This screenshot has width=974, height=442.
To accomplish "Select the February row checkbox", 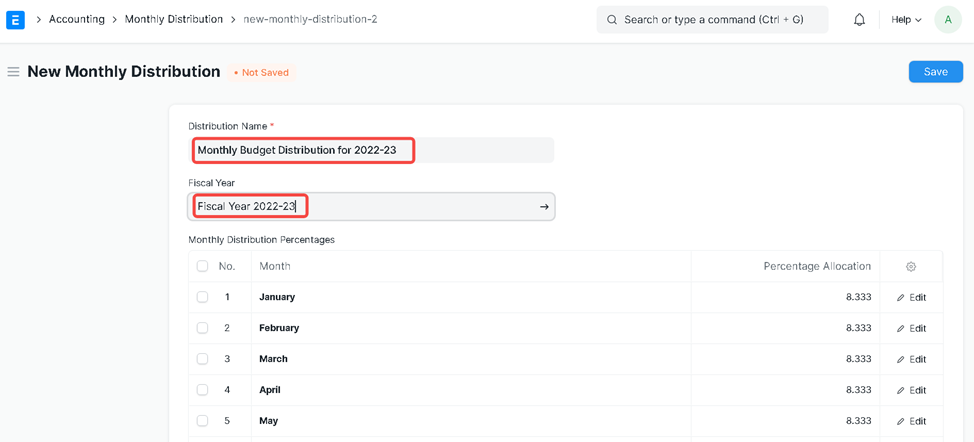I will tap(202, 328).
